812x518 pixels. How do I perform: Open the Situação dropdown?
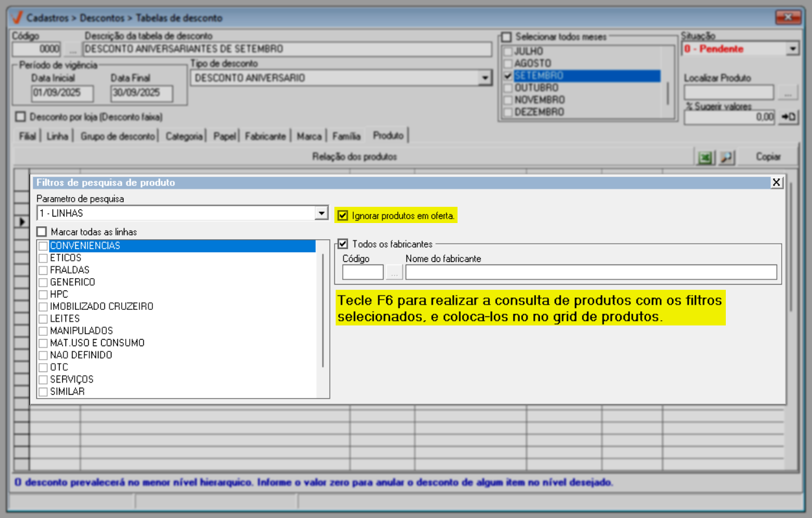[x=793, y=49]
